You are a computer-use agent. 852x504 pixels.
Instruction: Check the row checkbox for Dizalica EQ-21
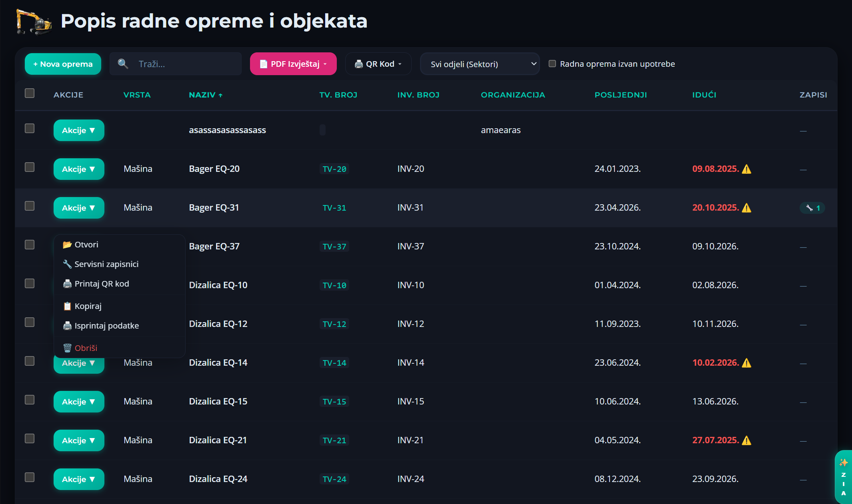[30, 438]
